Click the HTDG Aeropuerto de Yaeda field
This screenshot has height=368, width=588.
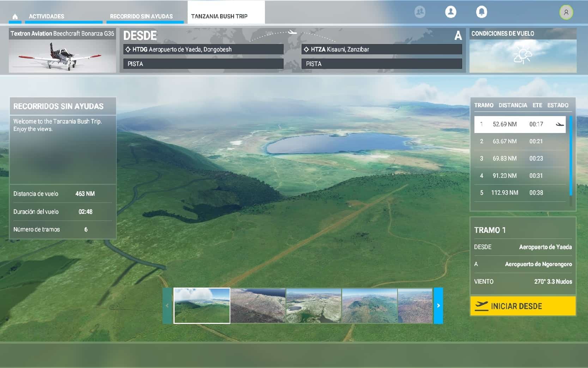pos(203,49)
